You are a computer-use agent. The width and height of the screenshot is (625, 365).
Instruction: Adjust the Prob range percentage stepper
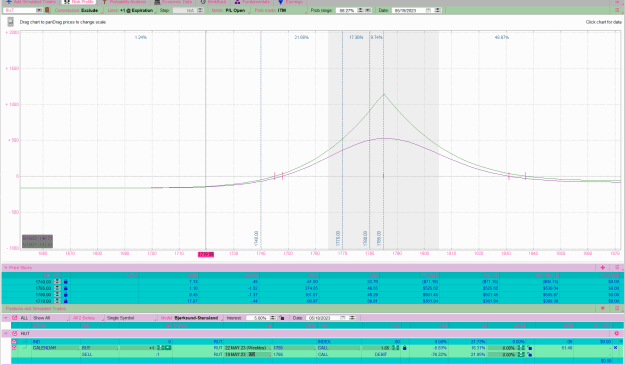360,10
